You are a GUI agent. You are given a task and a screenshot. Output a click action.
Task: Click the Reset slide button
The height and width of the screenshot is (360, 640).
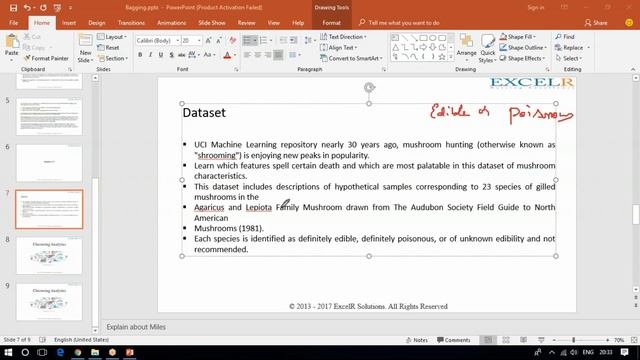pos(109,47)
